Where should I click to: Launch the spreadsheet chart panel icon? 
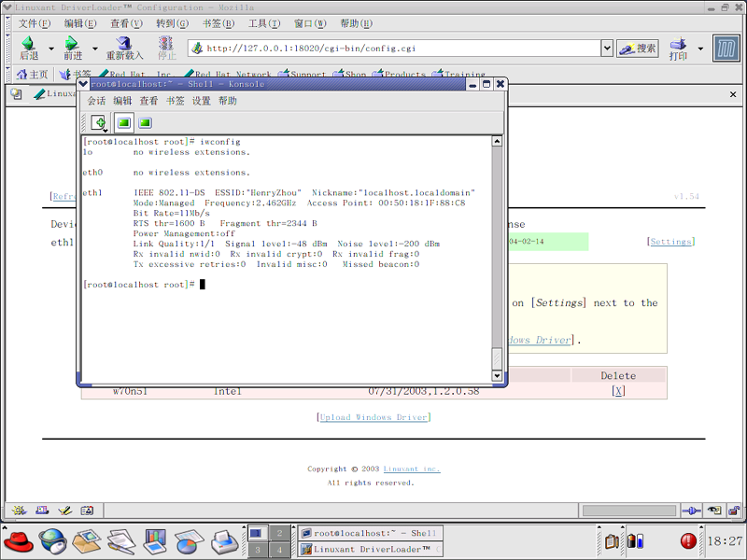click(190, 542)
